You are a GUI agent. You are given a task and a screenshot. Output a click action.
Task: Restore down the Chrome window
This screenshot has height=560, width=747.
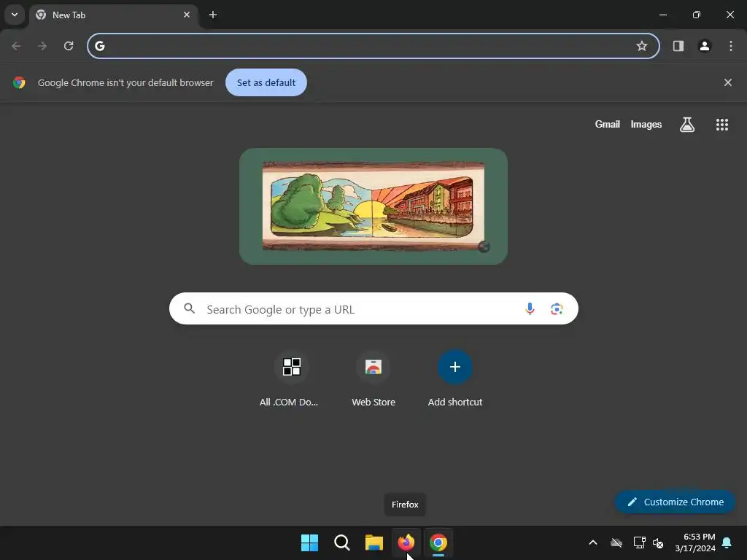(696, 15)
